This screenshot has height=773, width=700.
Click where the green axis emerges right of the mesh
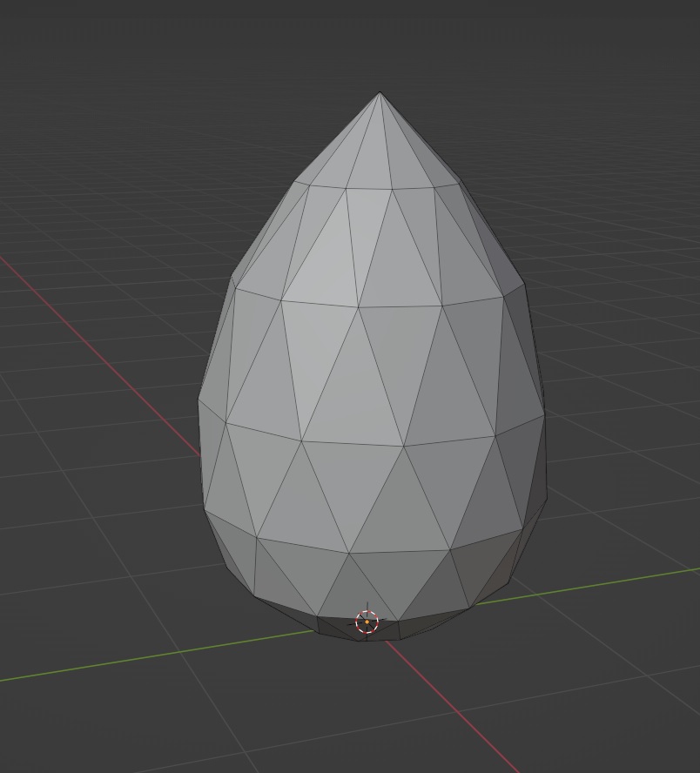tap(488, 602)
